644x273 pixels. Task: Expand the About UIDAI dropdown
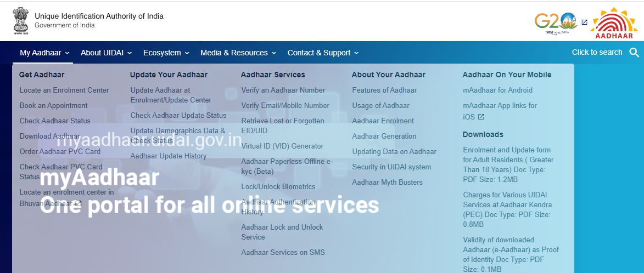pos(106,53)
